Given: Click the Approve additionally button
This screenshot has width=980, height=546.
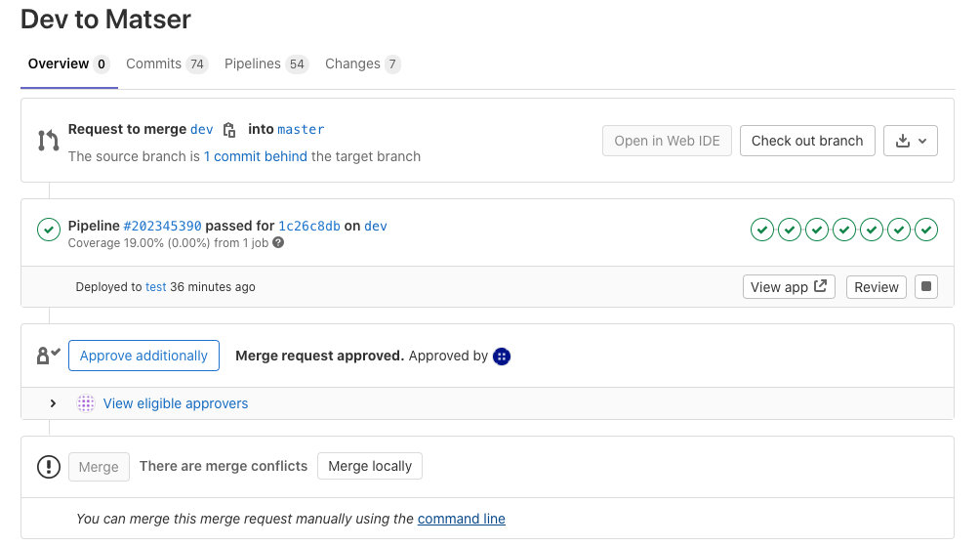Looking at the screenshot, I should (143, 356).
